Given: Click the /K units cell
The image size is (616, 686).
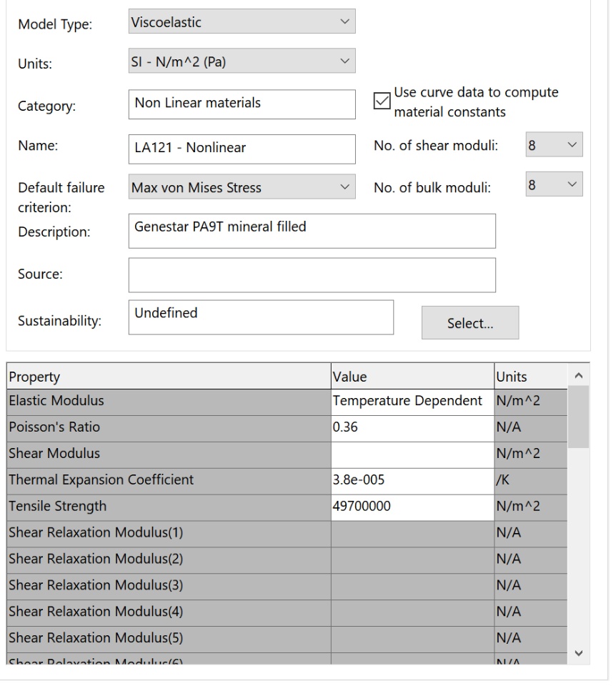Looking at the screenshot, I should tap(531, 481).
